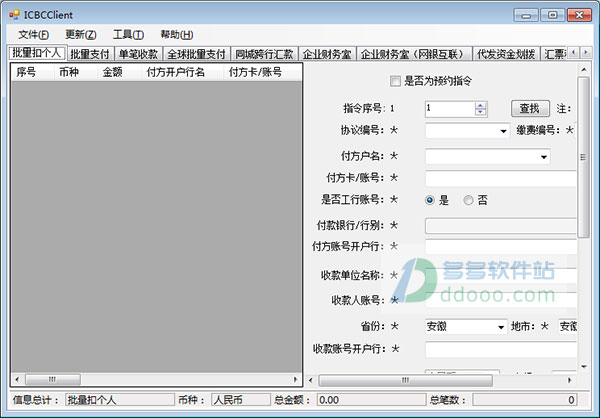Screen dimensions: 600x418
Task: Click the form's vertical scrollbar thumb
Action: pos(584,157)
